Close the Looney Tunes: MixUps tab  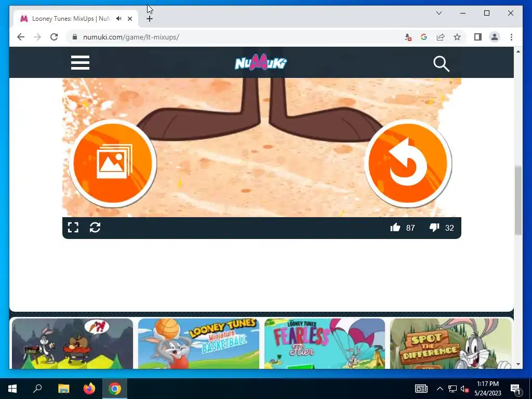[129, 19]
